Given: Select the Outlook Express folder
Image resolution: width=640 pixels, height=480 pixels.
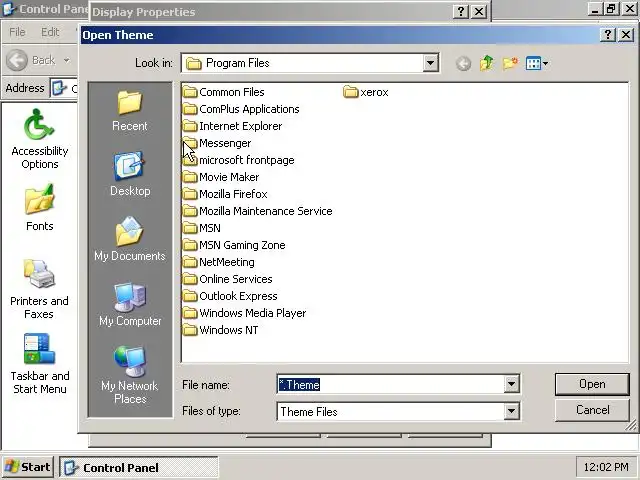Looking at the screenshot, I should (230, 296).
